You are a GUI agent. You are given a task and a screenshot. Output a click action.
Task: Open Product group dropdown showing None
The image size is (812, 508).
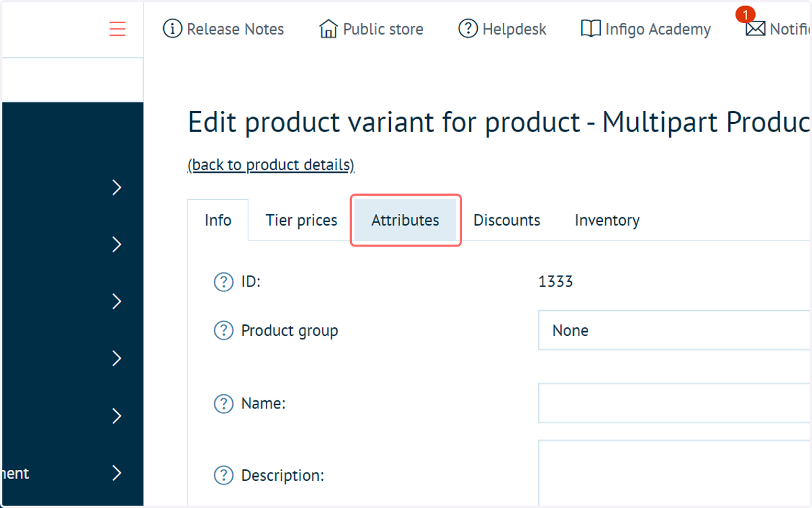click(675, 331)
